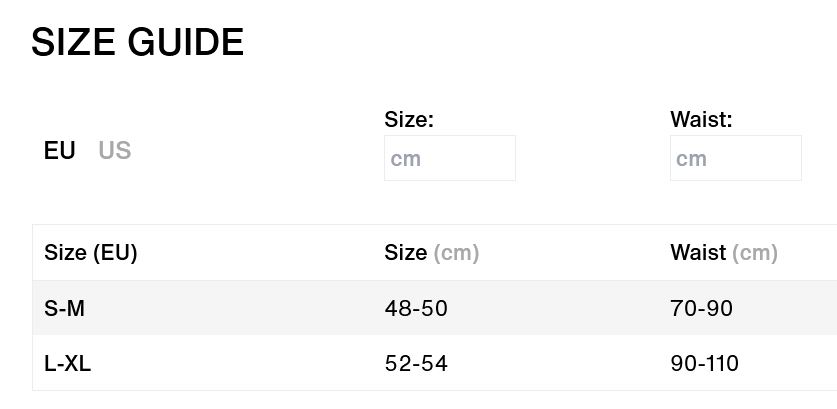
Task: Click the gray (cm) unit beside Waist header
Action: [x=755, y=253]
